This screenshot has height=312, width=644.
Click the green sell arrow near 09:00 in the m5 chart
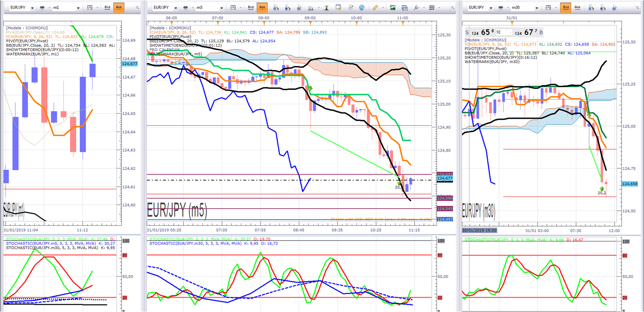click(310, 89)
